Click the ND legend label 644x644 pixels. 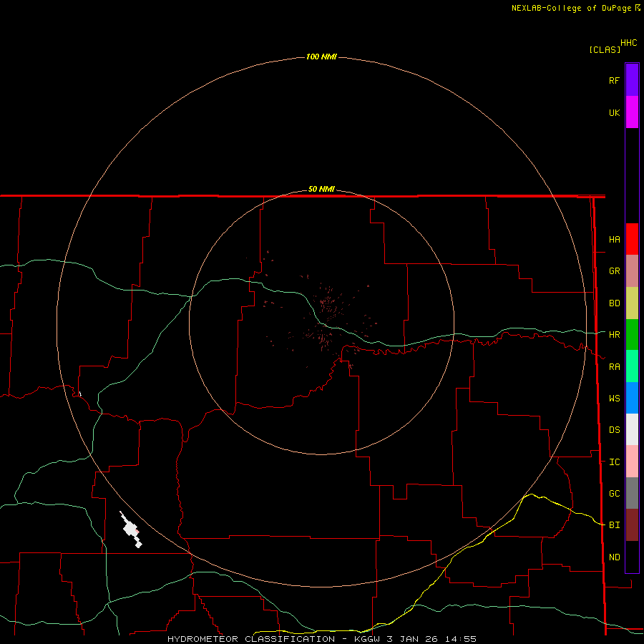point(614,557)
